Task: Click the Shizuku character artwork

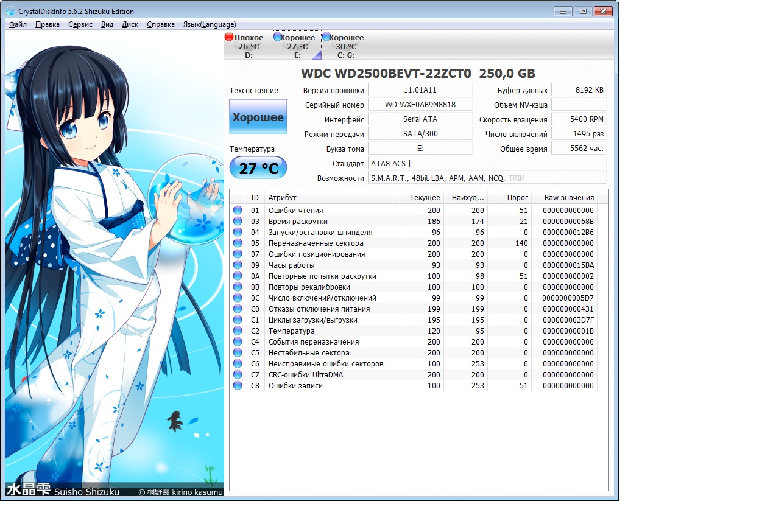Action: point(115,263)
